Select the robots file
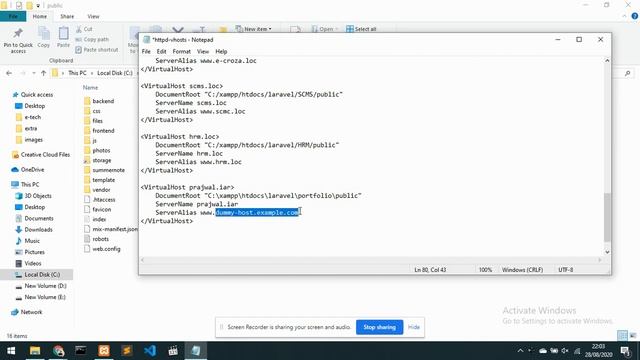 click(96, 239)
